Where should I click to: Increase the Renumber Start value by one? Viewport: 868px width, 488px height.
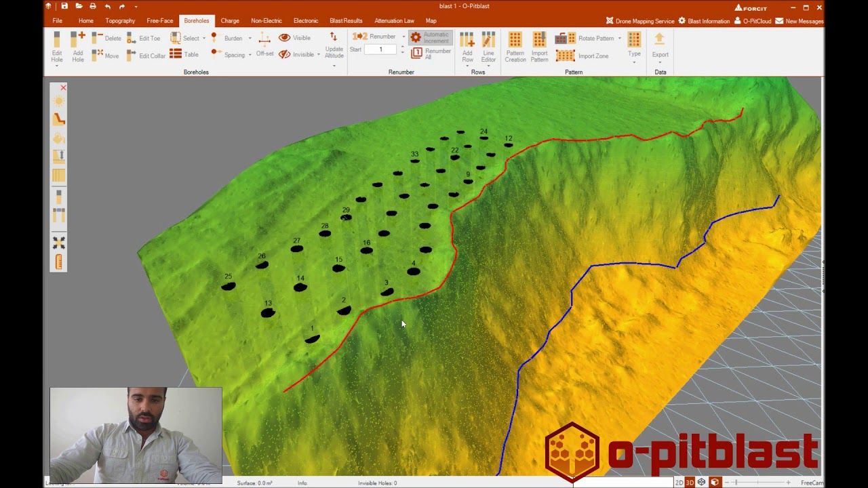click(403, 47)
